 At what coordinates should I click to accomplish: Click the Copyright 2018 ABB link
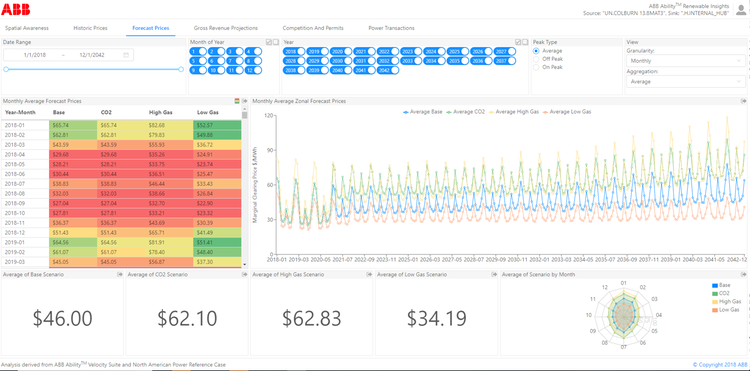(x=720, y=365)
